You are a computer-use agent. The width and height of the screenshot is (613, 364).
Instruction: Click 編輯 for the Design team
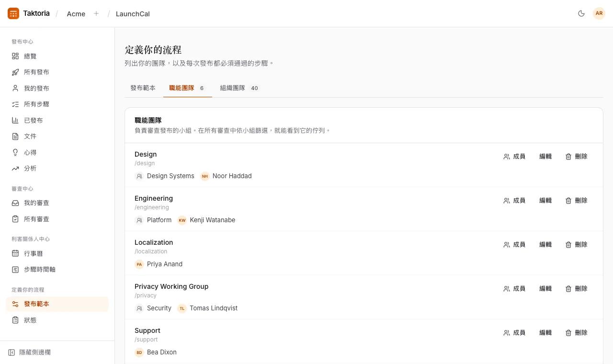tap(545, 157)
